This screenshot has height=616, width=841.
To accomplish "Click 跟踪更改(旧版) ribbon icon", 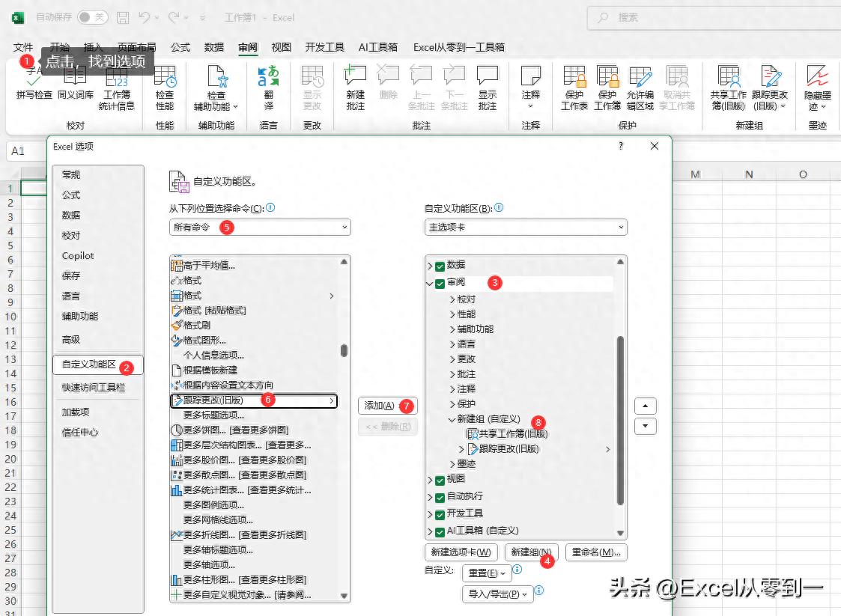I will tap(771, 76).
